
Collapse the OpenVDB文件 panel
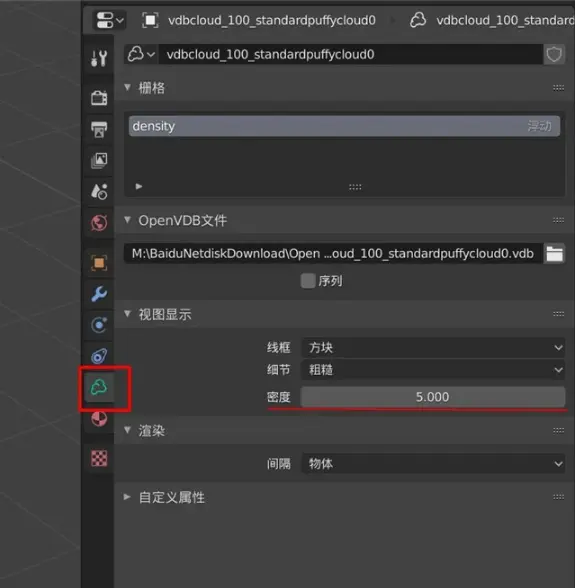(128, 220)
